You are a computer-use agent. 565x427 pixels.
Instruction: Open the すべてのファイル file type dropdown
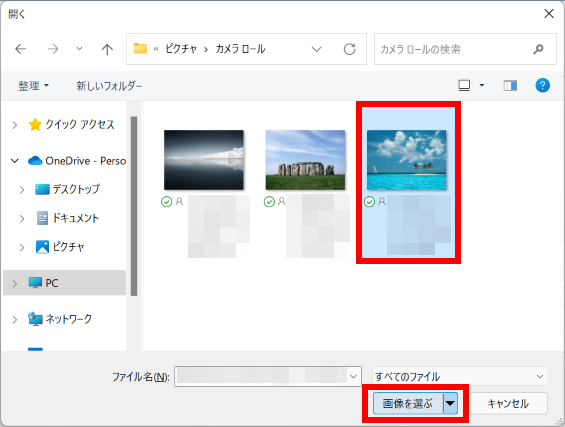tap(460, 377)
